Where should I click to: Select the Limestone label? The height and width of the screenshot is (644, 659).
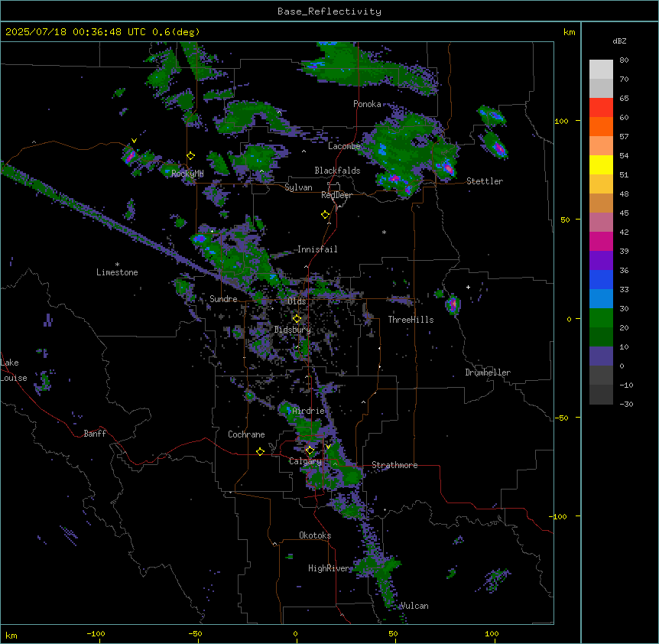pos(117,272)
